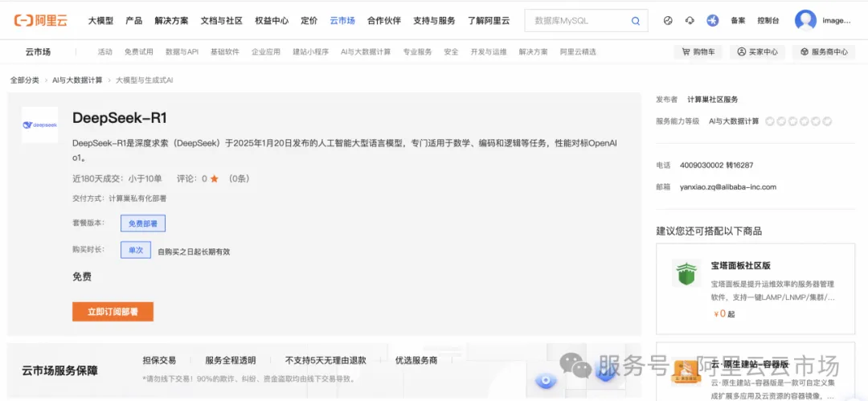This screenshot has width=868, height=401.
Task: Switch to the 活动 category tab
Action: pos(105,52)
